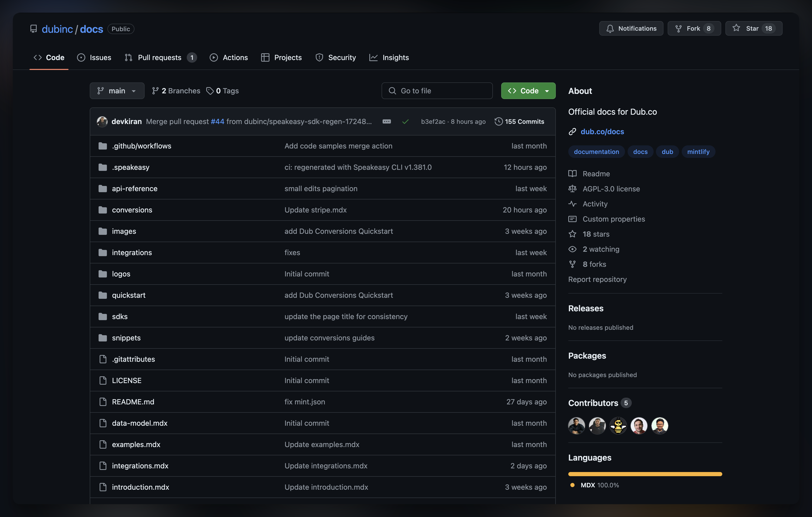Click the fork icon beside 8 forks
The height and width of the screenshot is (517, 812).
tap(572, 264)
